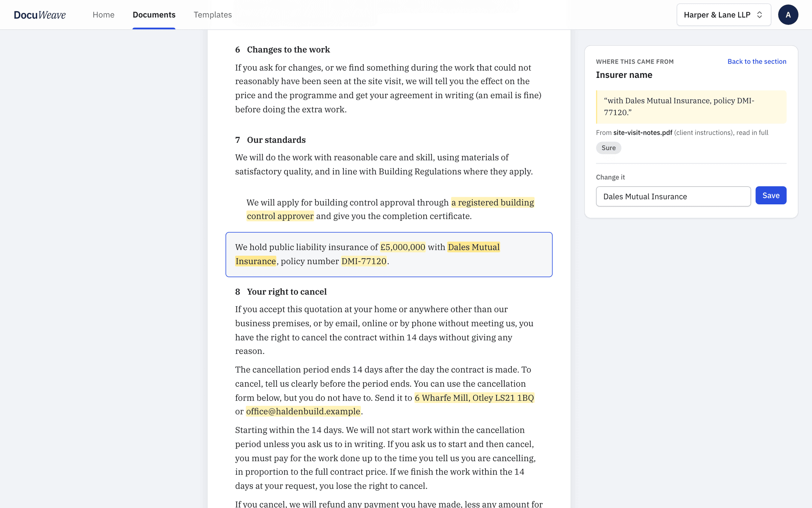This screenshot has width=812, height=508.
Task: Click the up-down chevron beside Harper & Lane LLP
Action: point(760,15)
